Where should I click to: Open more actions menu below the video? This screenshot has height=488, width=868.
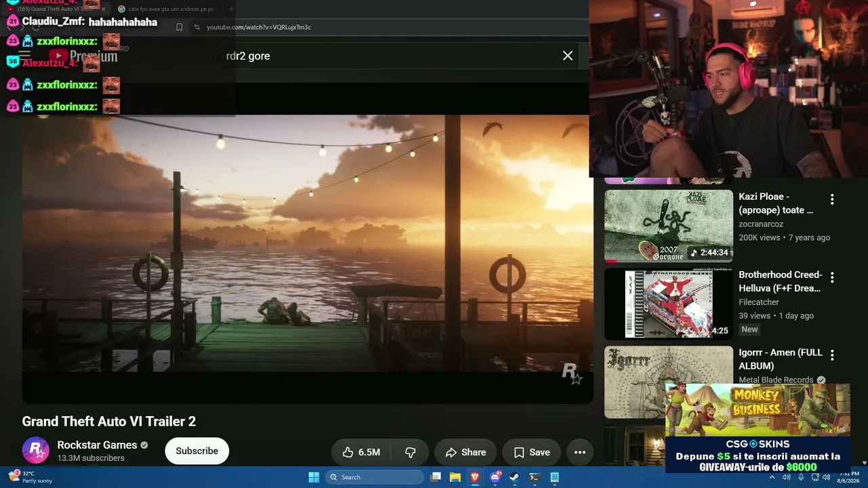point(580,452)
